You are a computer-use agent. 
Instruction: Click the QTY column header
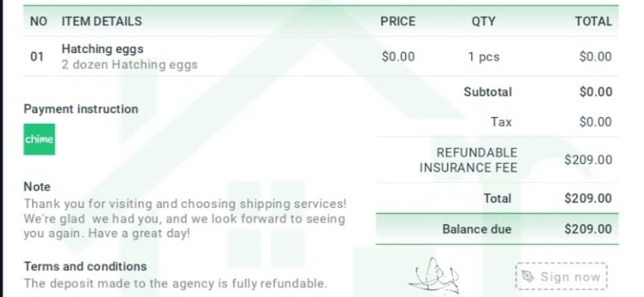pyautogui.click(x=483, y=21)
